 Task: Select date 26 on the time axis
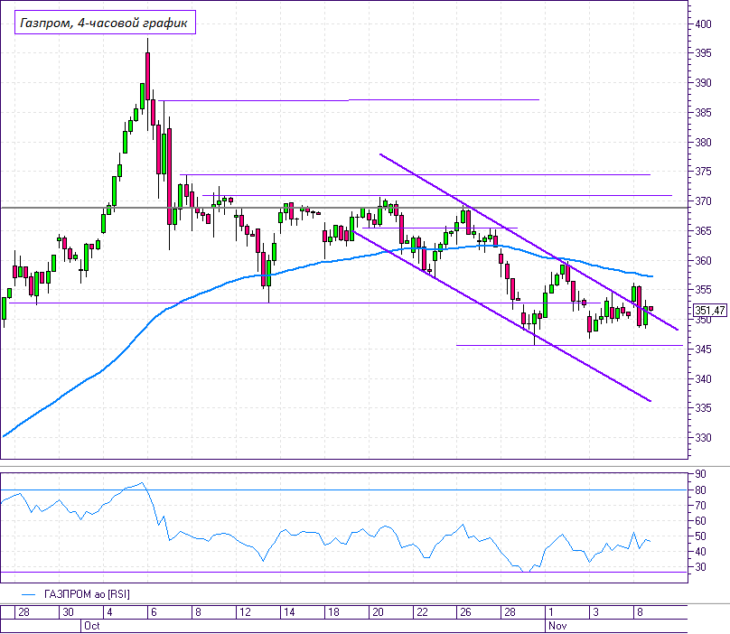466,612
